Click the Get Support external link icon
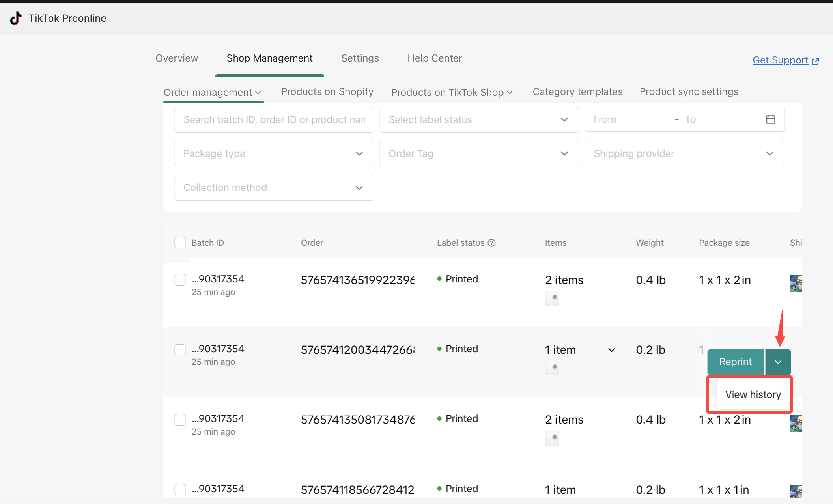 tap(816, 61)
